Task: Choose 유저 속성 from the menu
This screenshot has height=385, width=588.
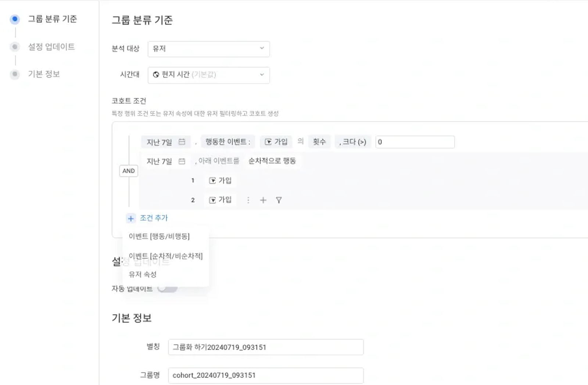Action: [x=143, y=274]
